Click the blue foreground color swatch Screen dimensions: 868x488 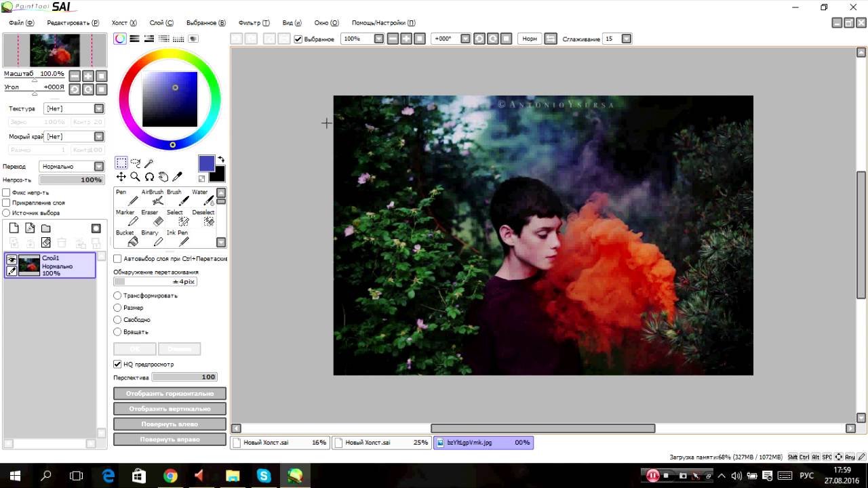tap(206, 163)
